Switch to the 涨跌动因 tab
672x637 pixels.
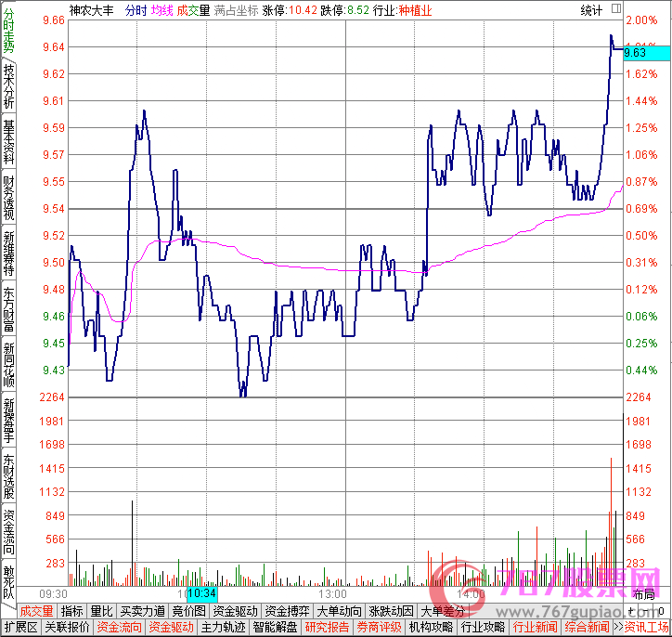(391, 611)
